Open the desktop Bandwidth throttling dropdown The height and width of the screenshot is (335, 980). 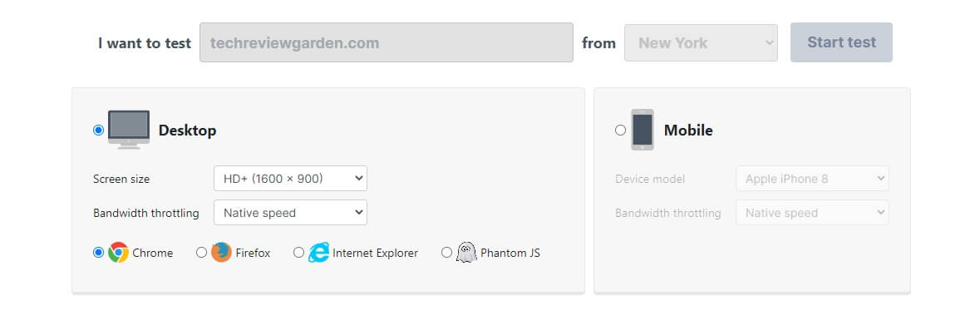[x=291, y=213]
